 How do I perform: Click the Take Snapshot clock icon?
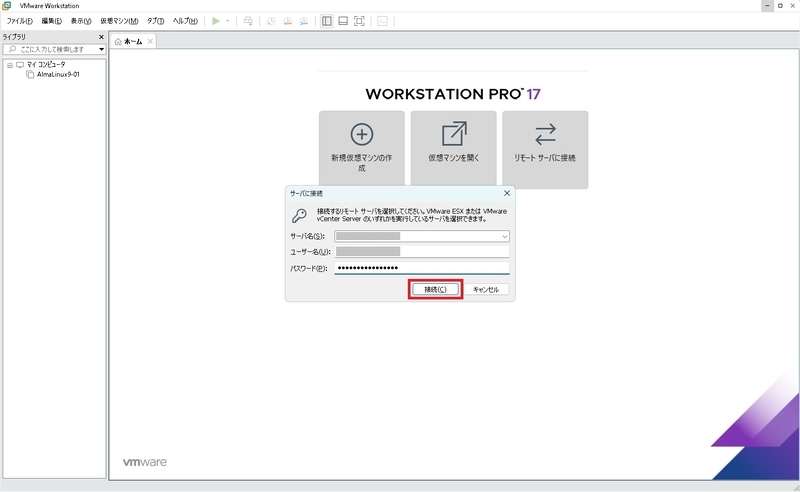pyautogui.click(x=271, y=21)
